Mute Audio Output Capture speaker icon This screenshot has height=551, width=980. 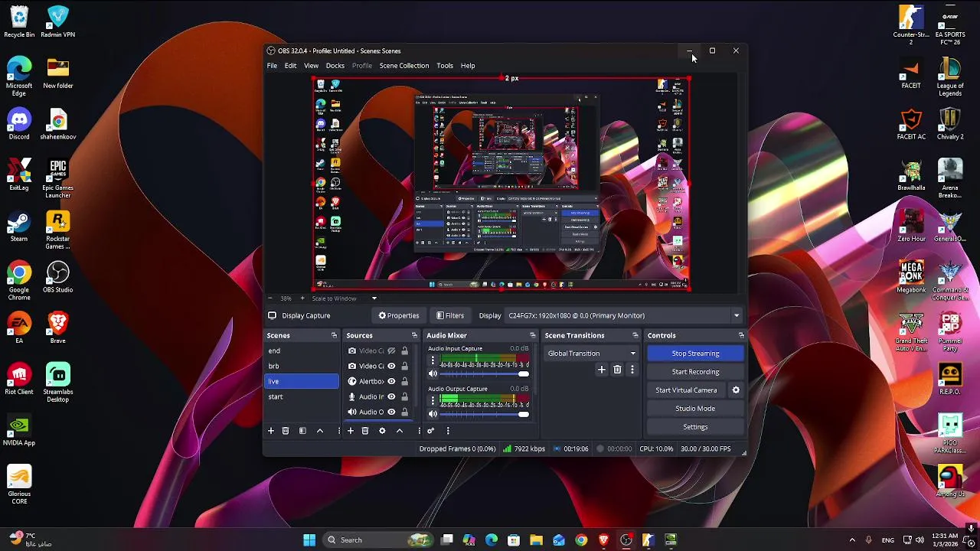pos(433,414)
